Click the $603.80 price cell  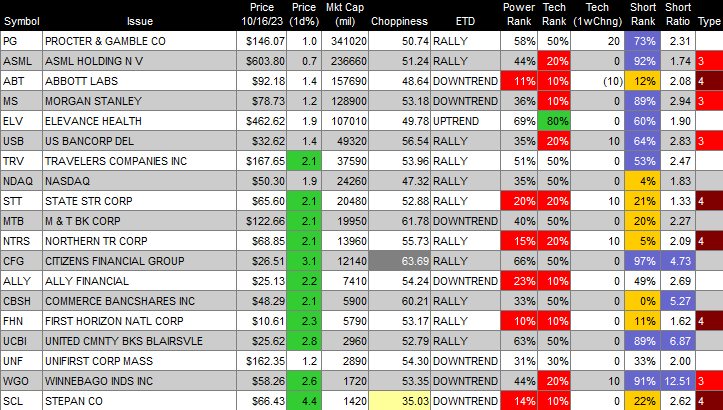point(261,61)
